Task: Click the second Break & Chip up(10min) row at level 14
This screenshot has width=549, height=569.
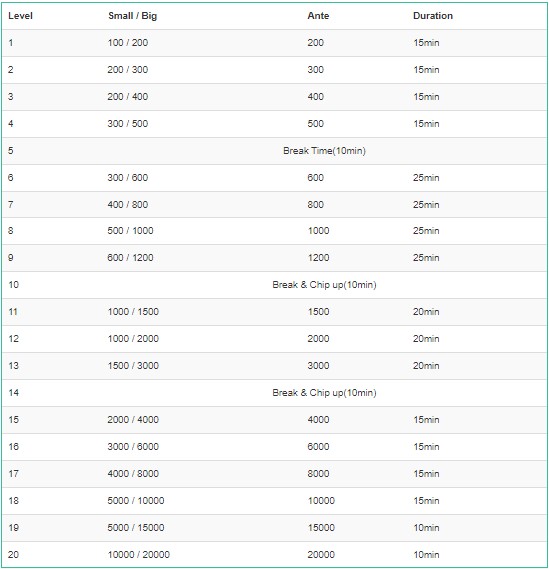Action: tap(275, 393)
